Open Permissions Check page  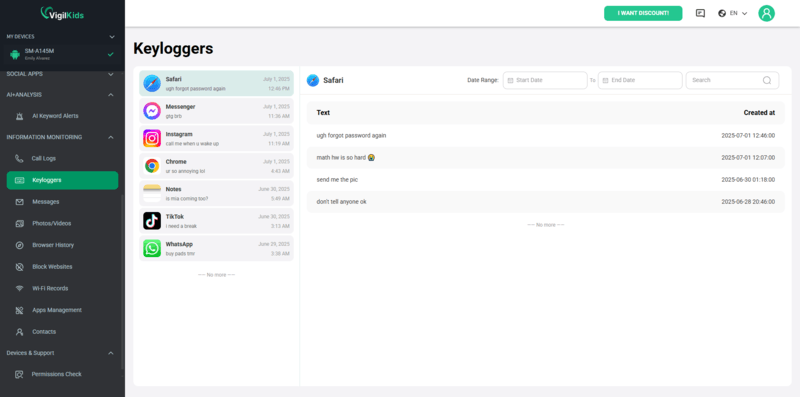(x=62, y=375)
